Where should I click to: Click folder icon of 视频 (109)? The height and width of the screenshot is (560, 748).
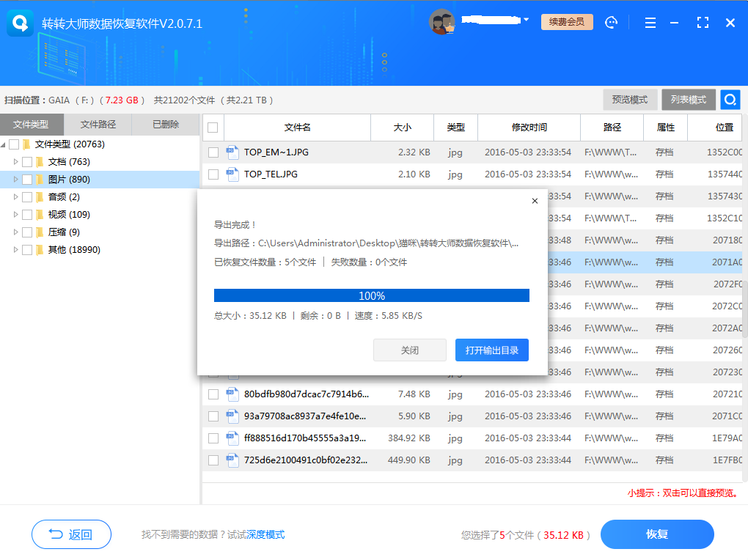[x=40, y=215]
